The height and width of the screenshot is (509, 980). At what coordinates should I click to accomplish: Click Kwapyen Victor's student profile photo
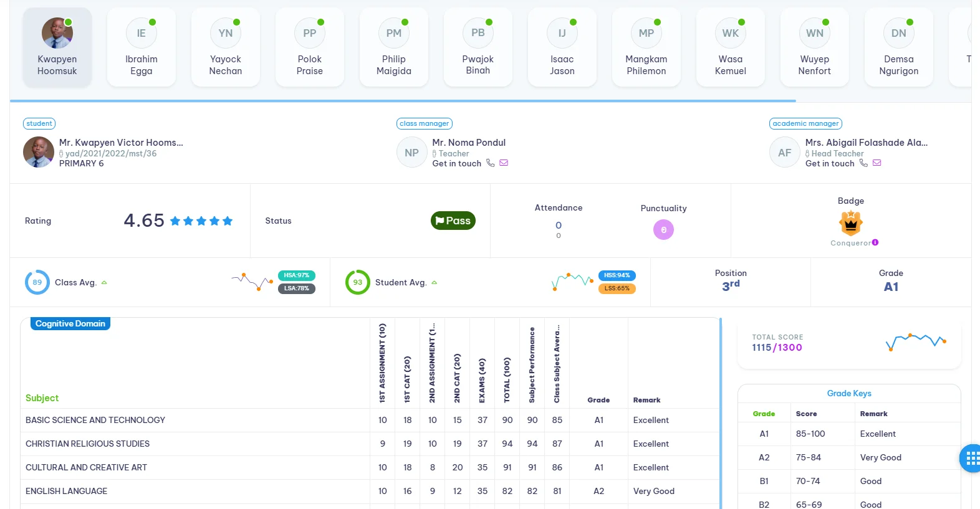(38, 153)
